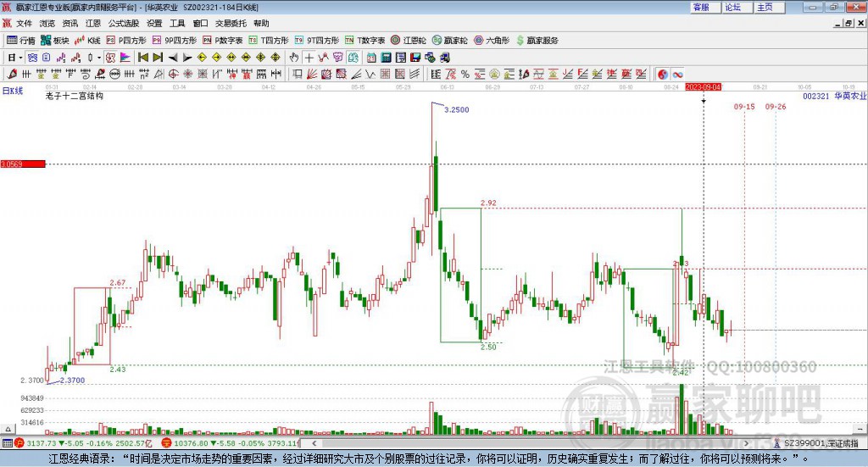Click the 09-26 forecast date label
Viewport: 868px width, 467px height.
pos(776,106)
